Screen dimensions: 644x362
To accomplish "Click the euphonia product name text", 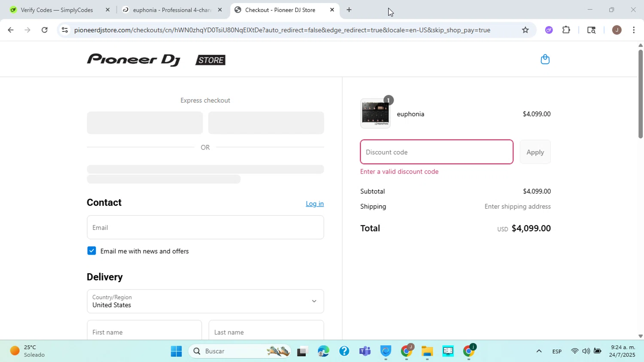I will coord(410,114).
